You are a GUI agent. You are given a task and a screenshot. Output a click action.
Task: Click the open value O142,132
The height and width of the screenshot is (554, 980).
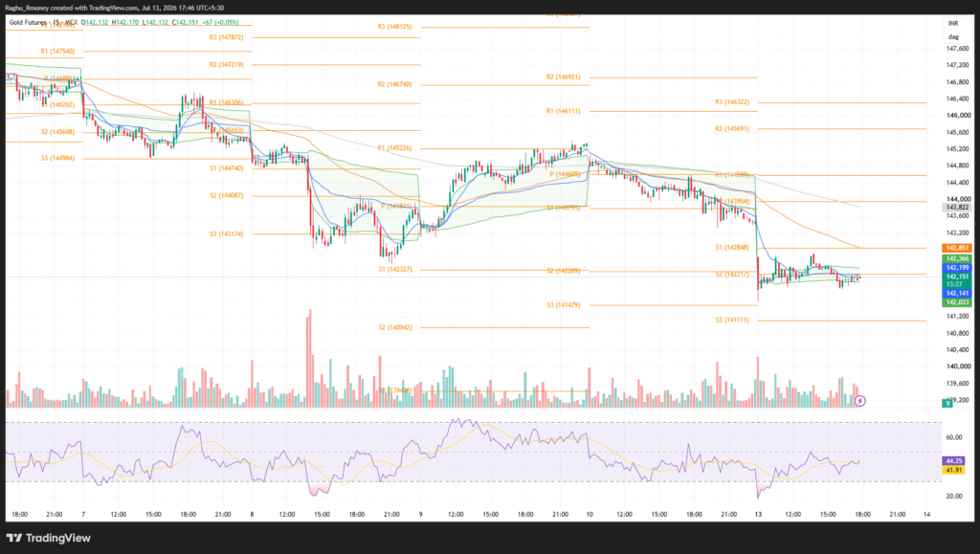coord(95,22)
